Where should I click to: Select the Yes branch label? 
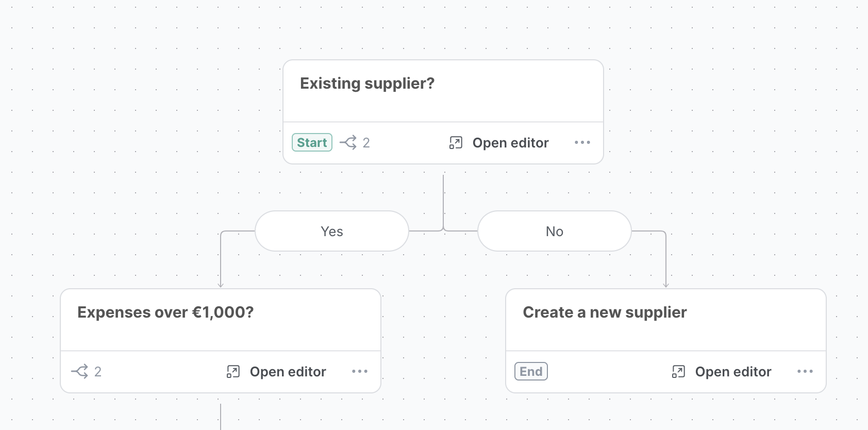coord(332,231)
